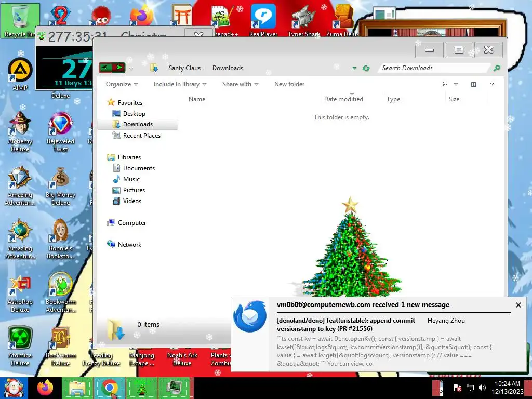Open Zuma Deluxe desktop shortcut
The width and height of the screenshot is (532, 399).
click(x=343, y=20)
